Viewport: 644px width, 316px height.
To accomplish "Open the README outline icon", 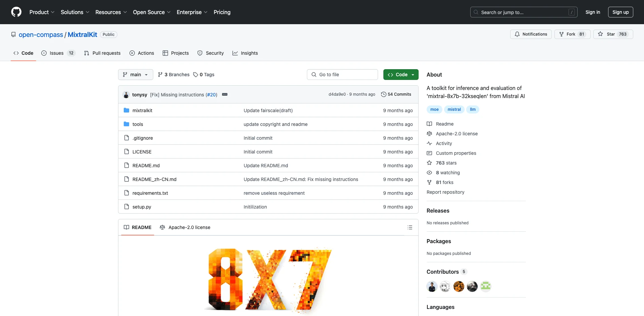I will pos(410,227).
